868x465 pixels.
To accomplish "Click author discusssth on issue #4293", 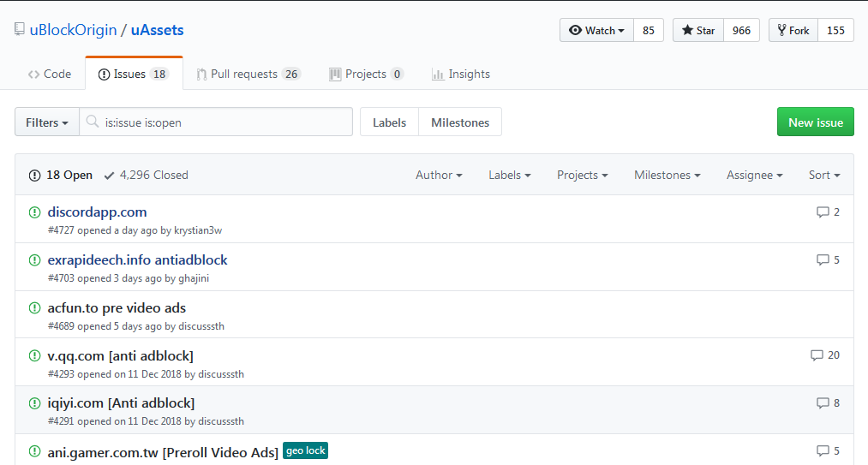I will point(221,374).
